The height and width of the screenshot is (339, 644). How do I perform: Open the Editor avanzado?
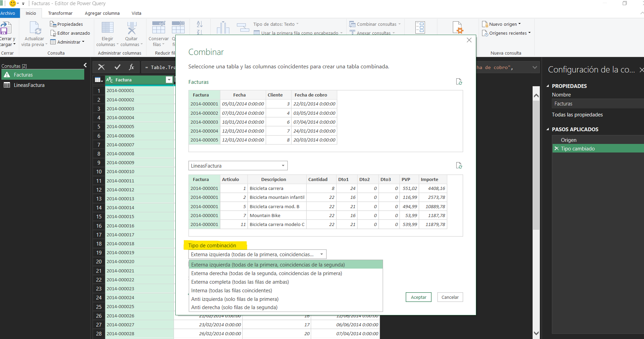coord(70,33)
